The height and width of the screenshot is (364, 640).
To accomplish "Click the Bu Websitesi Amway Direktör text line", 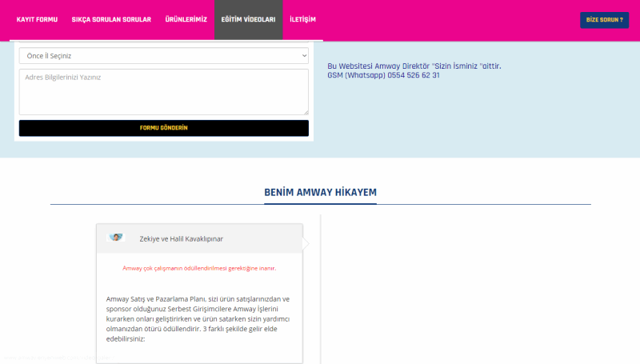I will (x=414, y=66).
